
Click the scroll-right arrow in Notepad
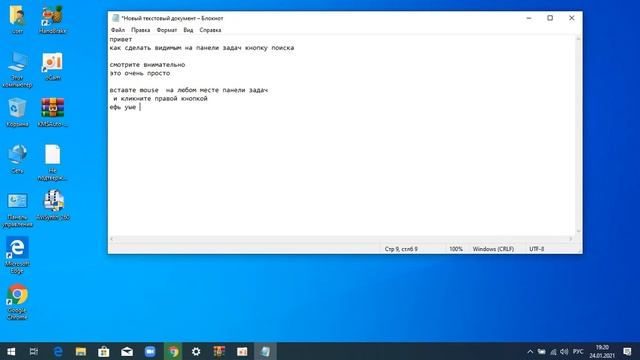571,239
